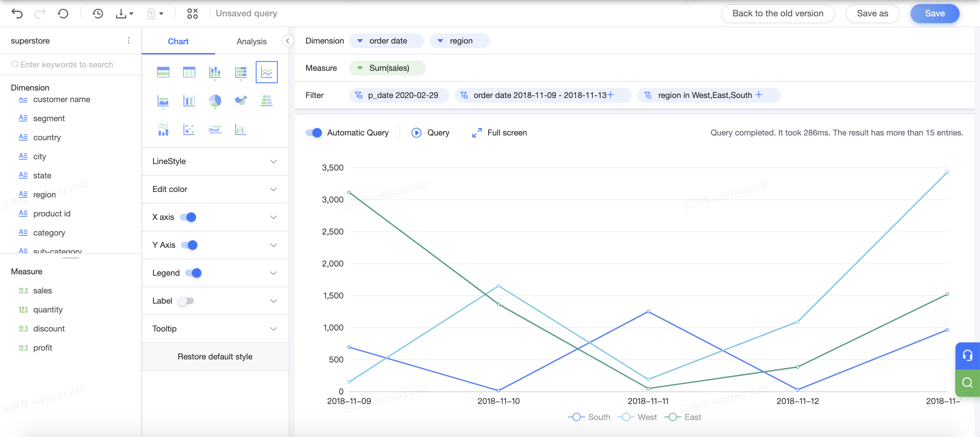Add value to region filter plus
This screenshot has height=437, width=980.
tap(759, 95)
